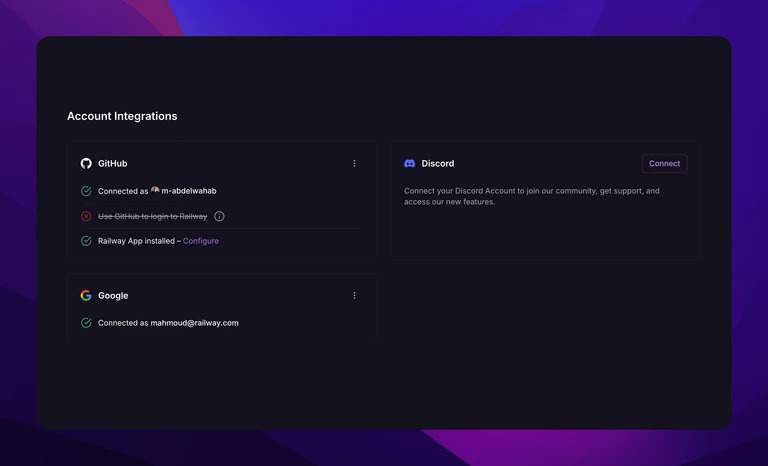768x466 pixels.
Task: Click the Google logo icon
Action: [x=86, y=295]
